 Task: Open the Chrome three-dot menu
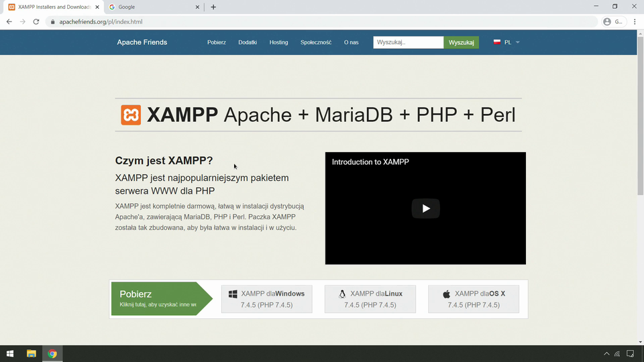tap(635, 21)
